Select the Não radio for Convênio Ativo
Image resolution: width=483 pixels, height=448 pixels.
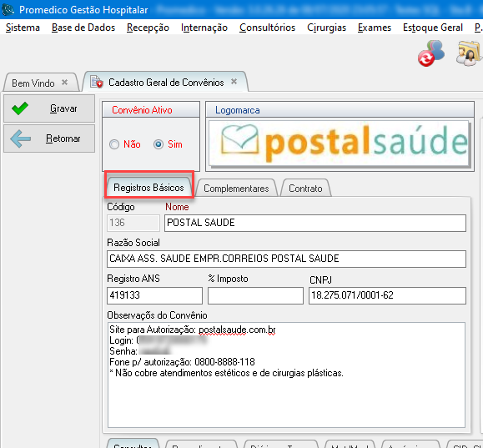coord(114,144)
